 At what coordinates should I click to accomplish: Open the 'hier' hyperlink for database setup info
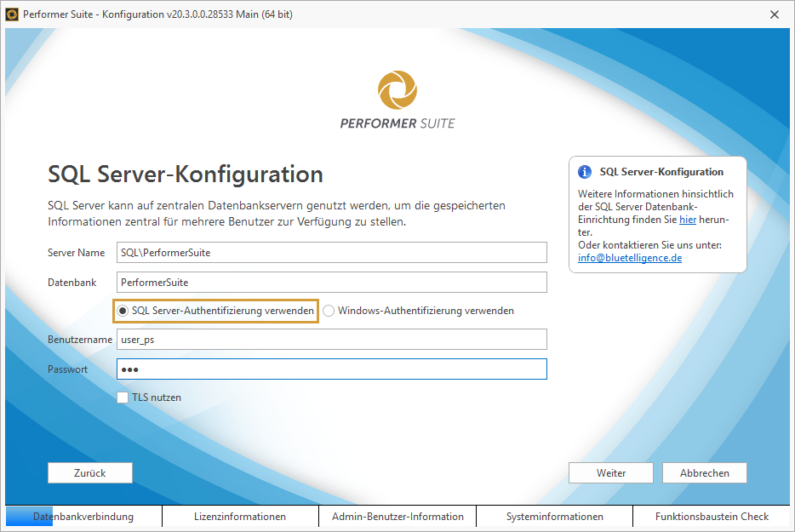(688, 219)
